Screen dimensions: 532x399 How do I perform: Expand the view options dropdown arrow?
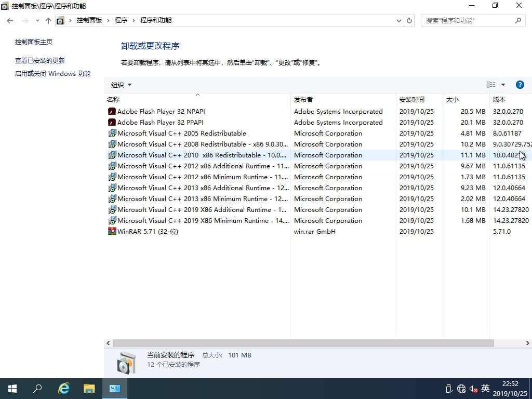pyautogui.click(x=503, y=85)
